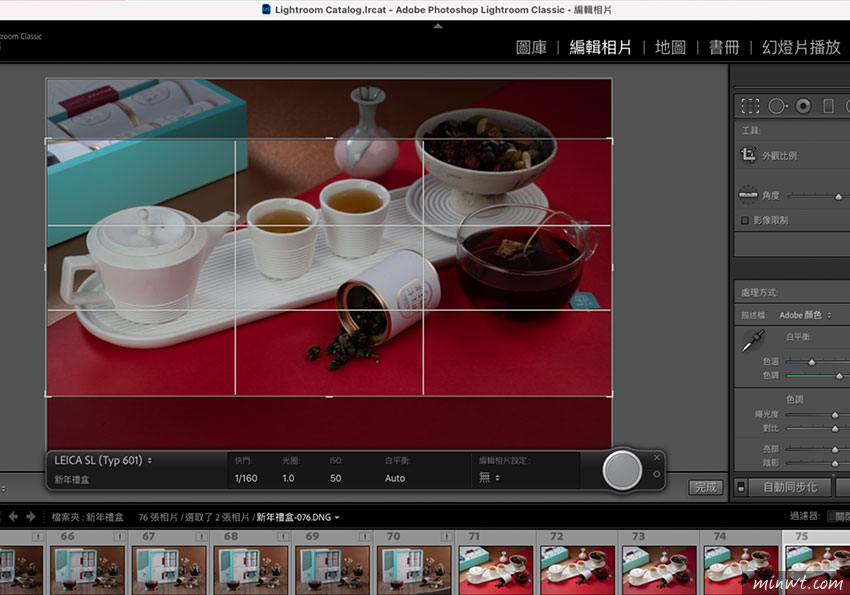The width and height of the screenshot is (850, 595).
Task: Select the spot removal tool
Action: pyautogui.click(x=777, y=106)
